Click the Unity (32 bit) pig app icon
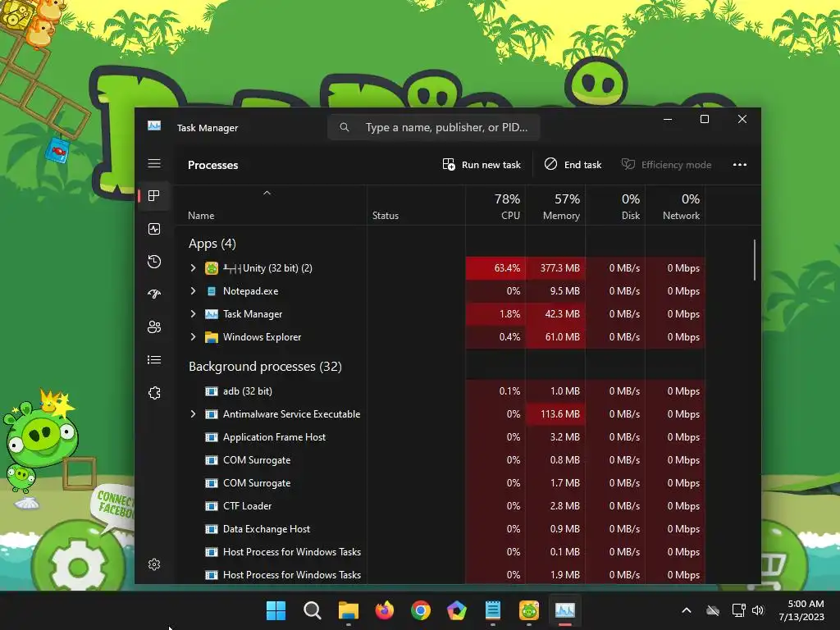The width and height of the screenshot is (840, 630). coord(212,268)
